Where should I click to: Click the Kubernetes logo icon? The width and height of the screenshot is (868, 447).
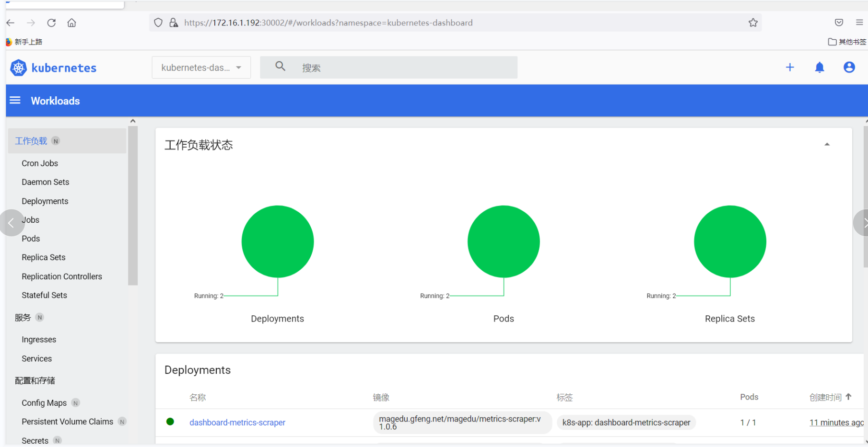18,68
